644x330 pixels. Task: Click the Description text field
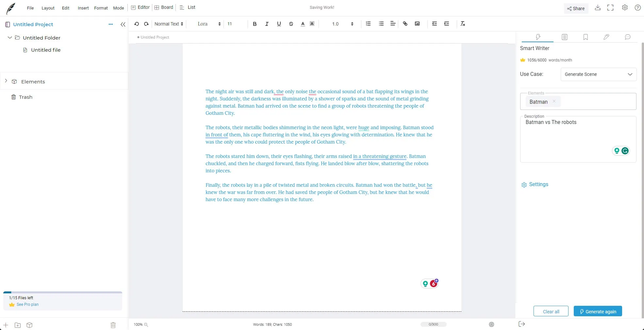coord(578,139)
